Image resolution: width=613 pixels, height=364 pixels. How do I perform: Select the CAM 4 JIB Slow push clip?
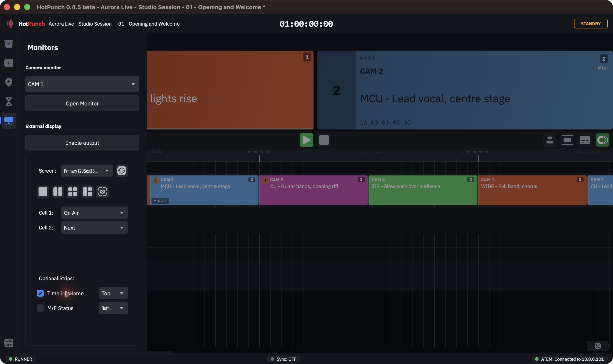[423, 190]
